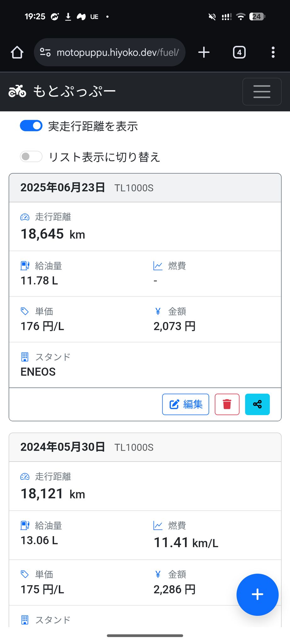Tap the もとぷっぷー motorcycle logo
290x644 pixels.
(17, 91)
